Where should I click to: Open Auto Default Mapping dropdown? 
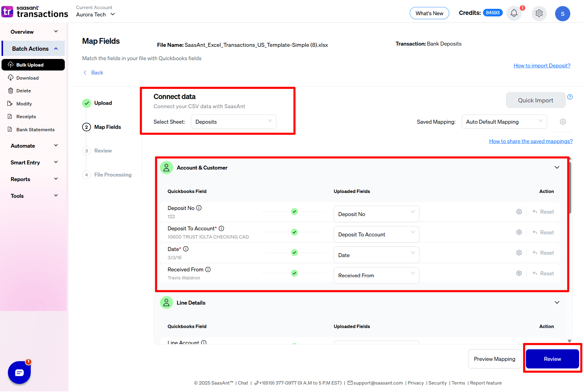(x=504, y=122)
